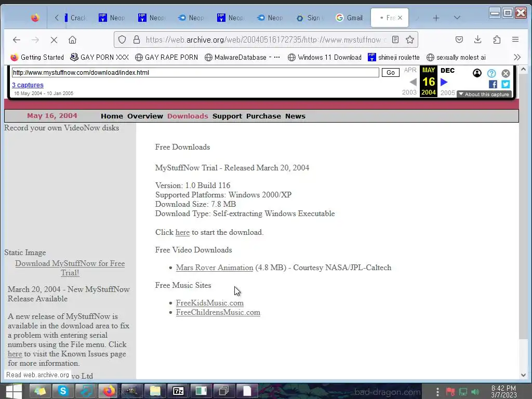Select the DEC 2005 capture month
This screenshot has width=532, height=399.
pos(447,71)
